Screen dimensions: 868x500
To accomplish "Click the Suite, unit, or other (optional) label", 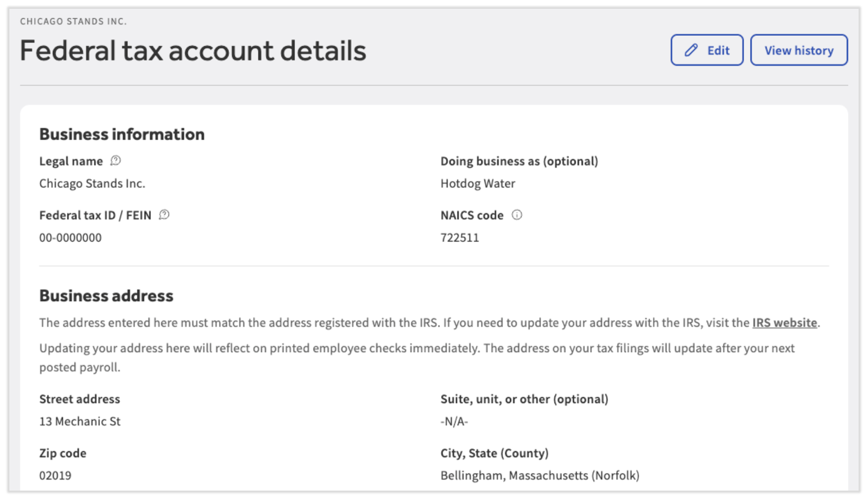I will tap(524, 399).
